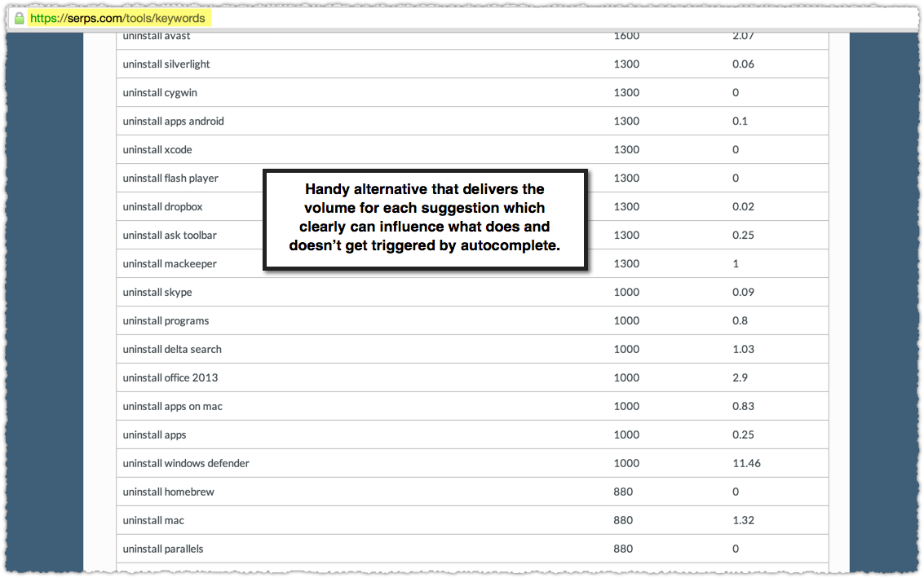Select keyword 'uninstall delta search'

172,350
